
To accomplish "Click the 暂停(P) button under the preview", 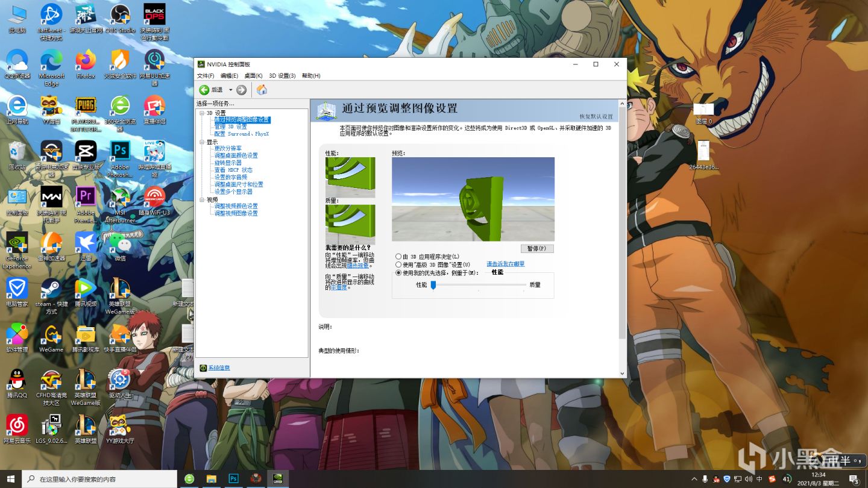I will 537,248.
